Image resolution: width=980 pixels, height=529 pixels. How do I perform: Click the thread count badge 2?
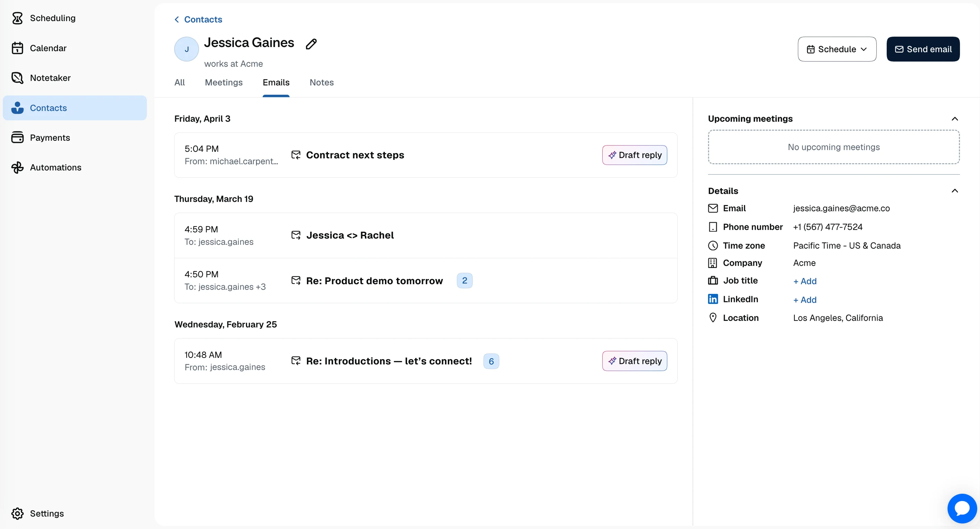click(464, 280)
